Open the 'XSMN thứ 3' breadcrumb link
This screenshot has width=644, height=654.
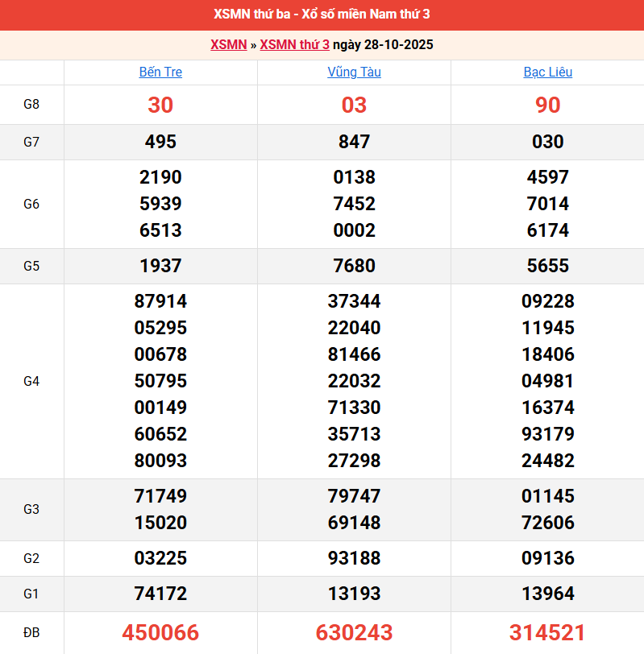[x=294, y=44]
